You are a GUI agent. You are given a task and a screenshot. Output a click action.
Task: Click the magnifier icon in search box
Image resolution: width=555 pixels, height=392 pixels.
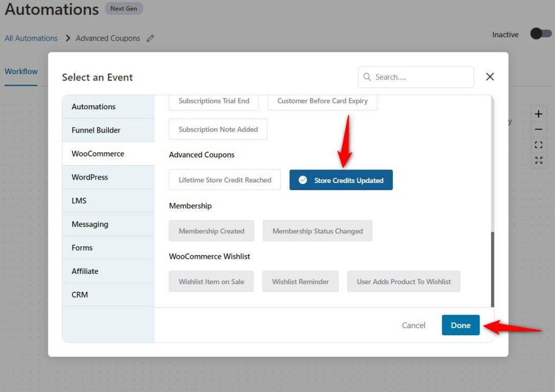[x=367, y=77]
